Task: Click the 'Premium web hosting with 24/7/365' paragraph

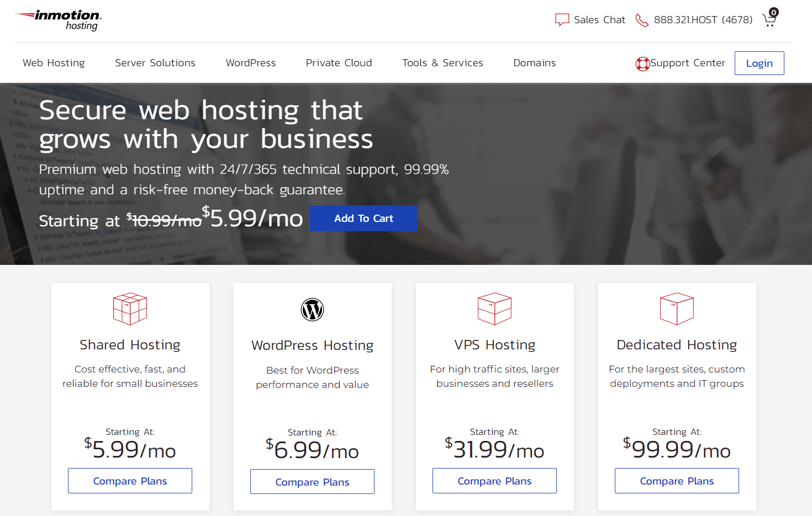Action: (244, 179)
